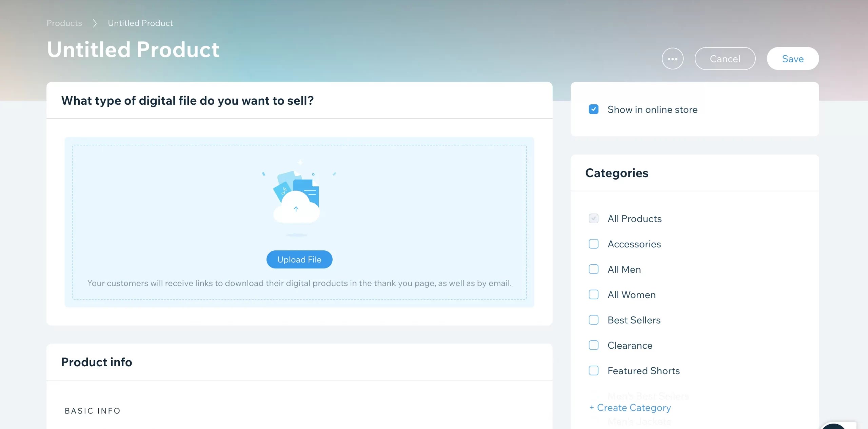868x429 pixels.
Task: Save the product
Action: pyautogui.click(x=793, y=59)
